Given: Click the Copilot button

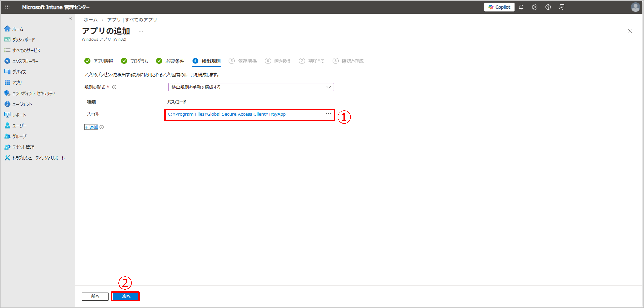Looking at the screenshot, I should [499, 7].
